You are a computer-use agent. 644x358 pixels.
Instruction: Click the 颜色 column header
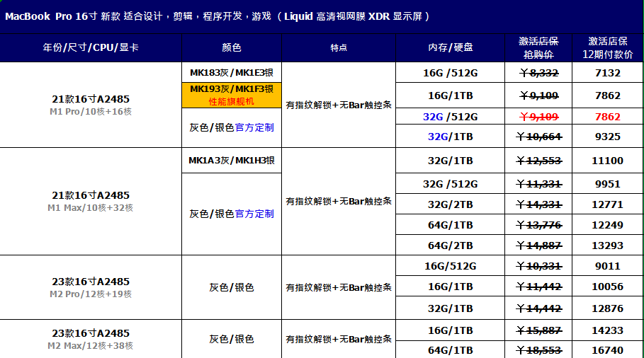(x=232, y=47)
